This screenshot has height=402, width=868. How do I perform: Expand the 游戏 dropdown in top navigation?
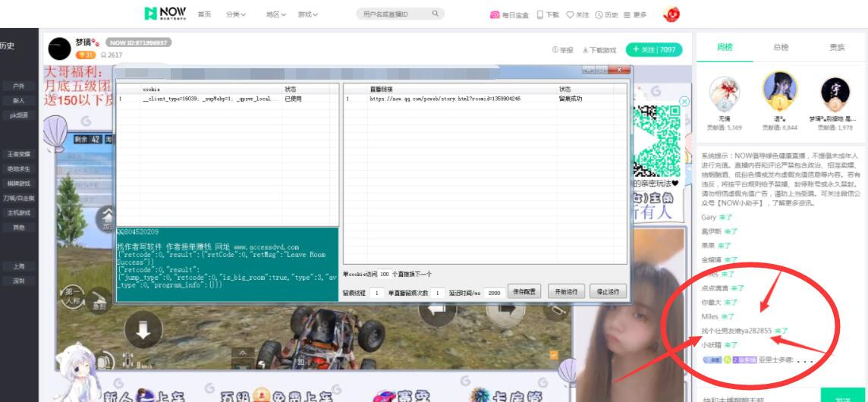[308, 15]
